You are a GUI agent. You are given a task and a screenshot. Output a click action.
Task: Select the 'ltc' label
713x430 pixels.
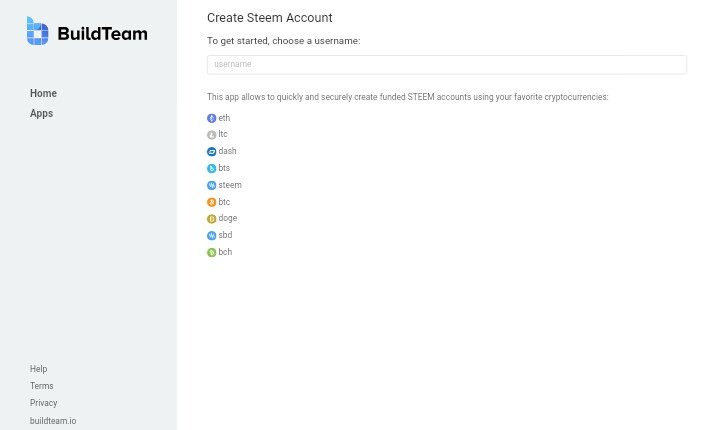click(223, 134)
